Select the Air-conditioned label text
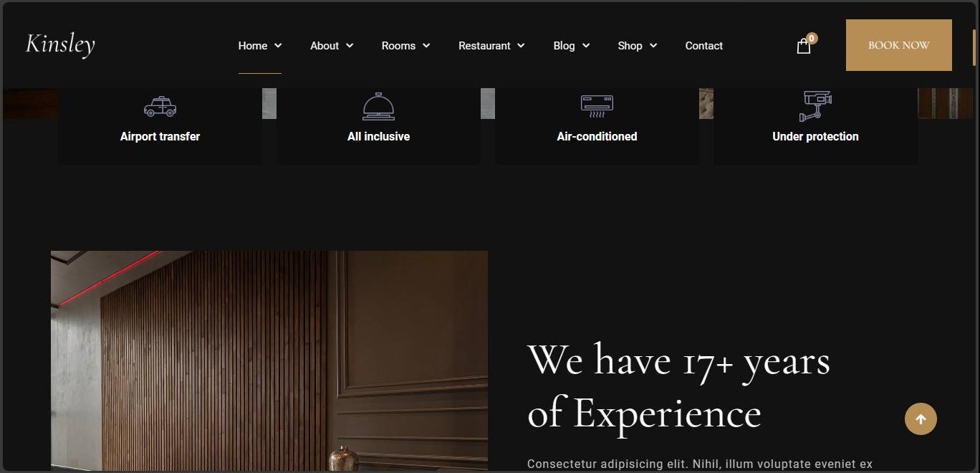Screen dimensions: 980x473 point(597,136)
